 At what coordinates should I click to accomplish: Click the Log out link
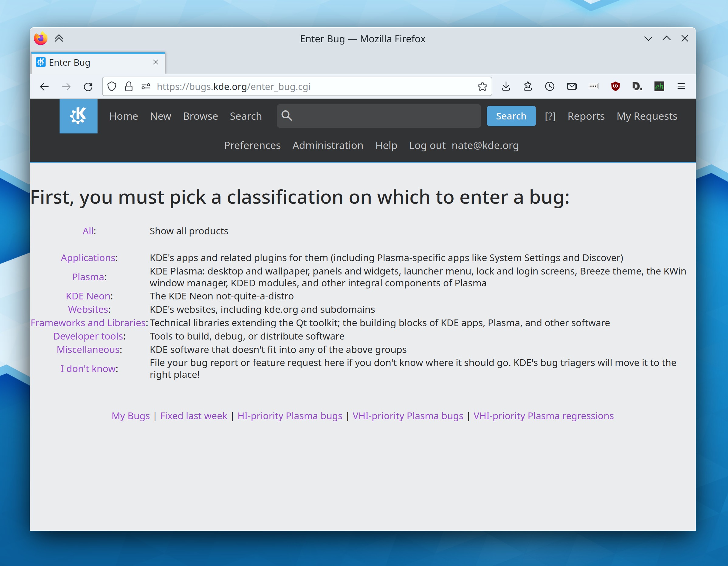[x=427, y=145]
